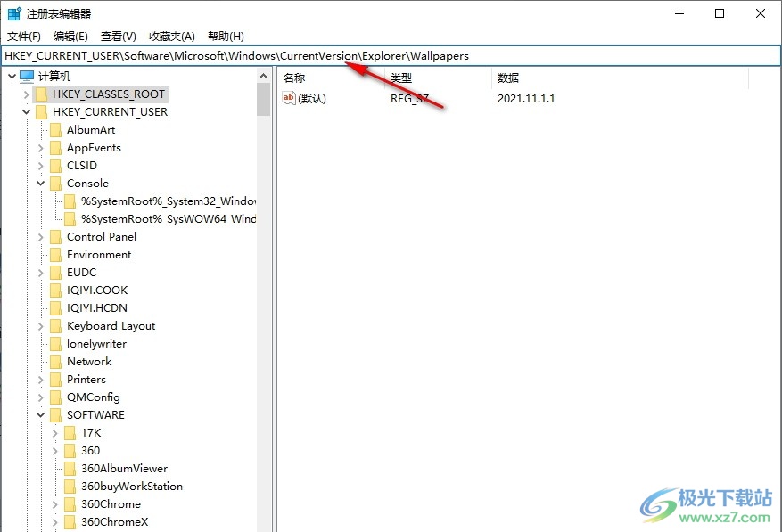
Task: Click the 17K folder icon
Action: 70,433
